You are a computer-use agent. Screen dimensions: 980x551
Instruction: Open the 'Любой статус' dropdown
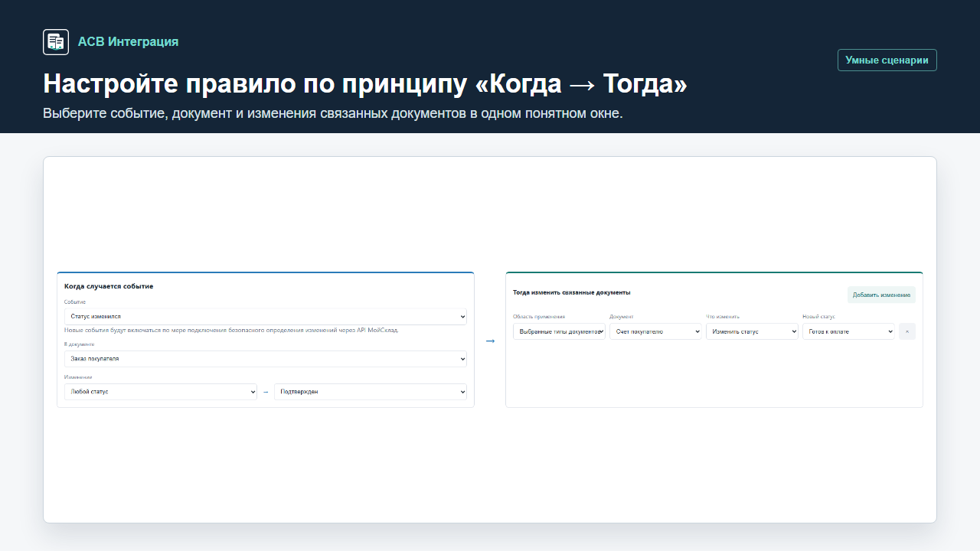click(x=161, y=392)
